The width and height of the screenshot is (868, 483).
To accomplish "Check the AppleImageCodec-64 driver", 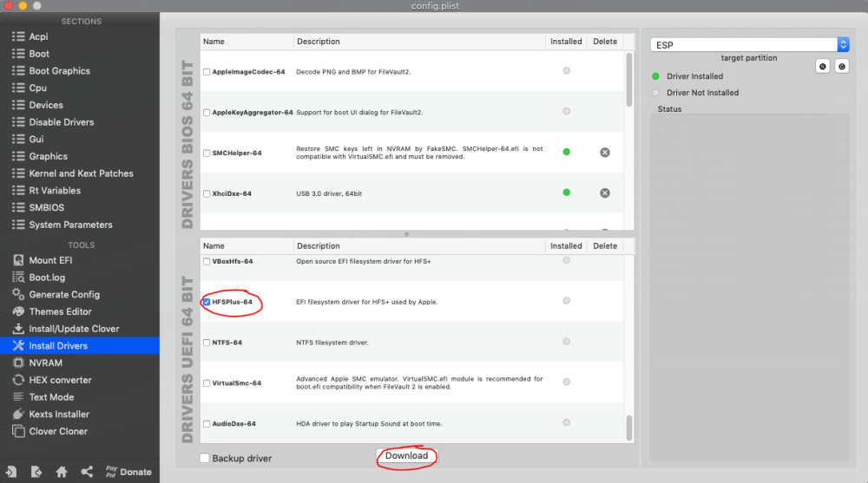I will pos(207,72).
